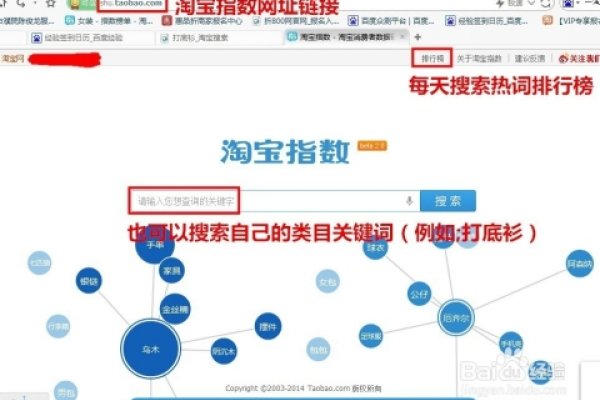This screenshot has height=400, width=600.
Task: Click the microphone icon in search box
Action: click(x=409, y=201)
